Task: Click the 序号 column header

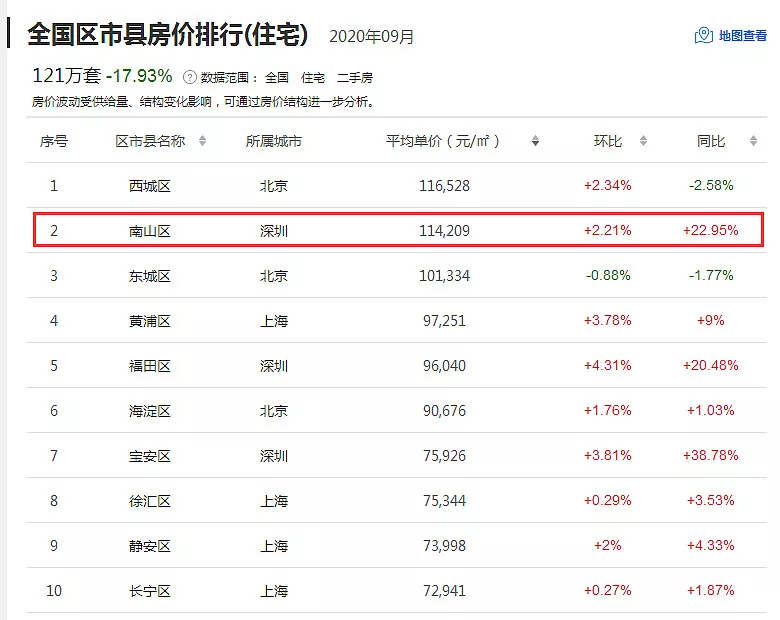Action: point(54,141)
